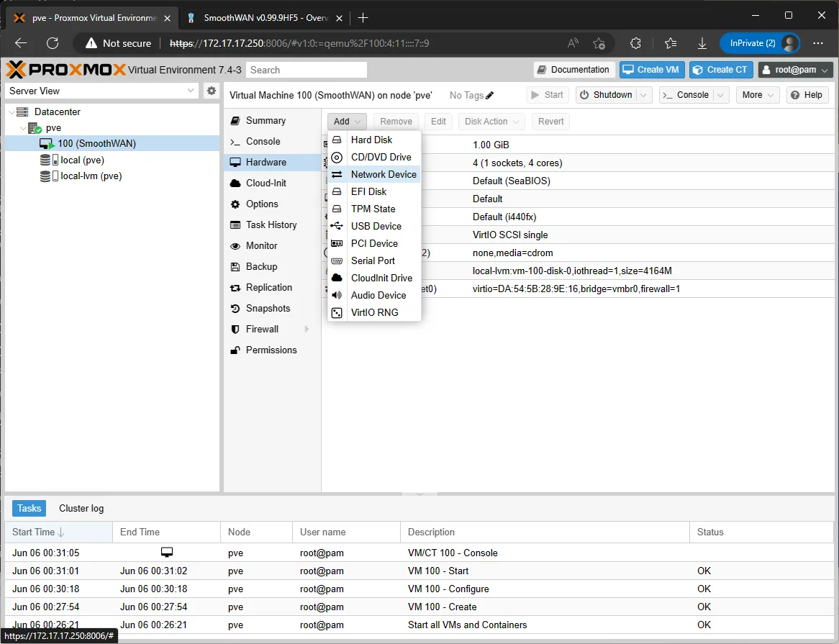View Task History
This screenshot has height=644, width=839.
point(273,225)
